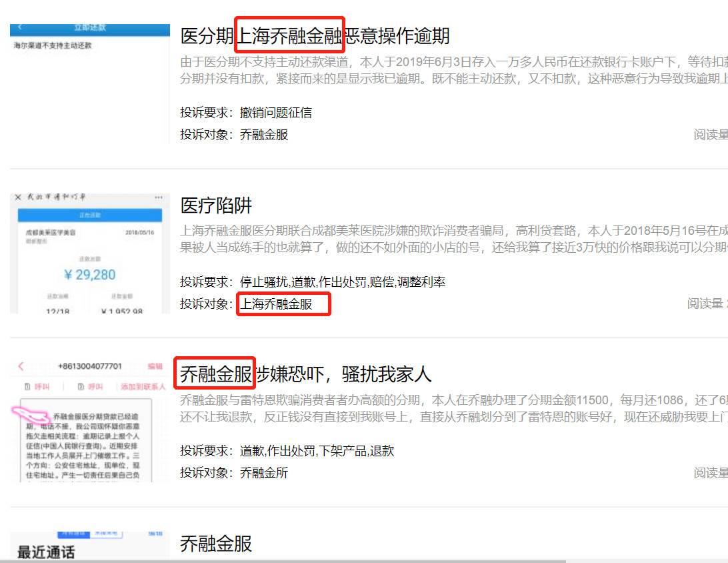The image size is (728, 563).
Task: Click the horizontal scrollbar at the page bottom
Action: click(283, 561)
